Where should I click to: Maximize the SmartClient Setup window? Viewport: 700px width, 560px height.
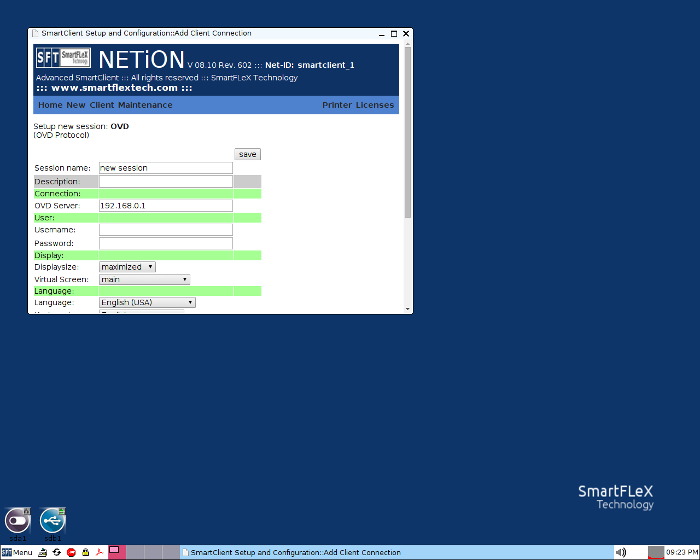click(394, 34)
